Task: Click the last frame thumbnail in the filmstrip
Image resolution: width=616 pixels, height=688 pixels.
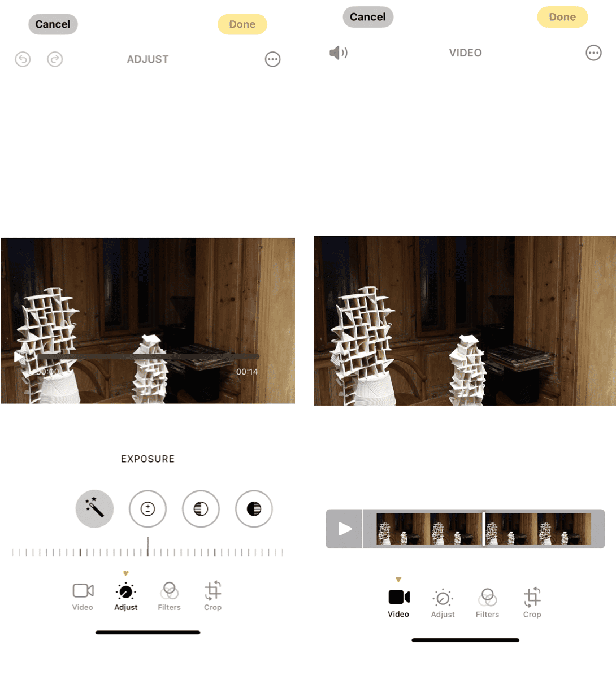Action: pyautogui.click(x=564, y=529)
